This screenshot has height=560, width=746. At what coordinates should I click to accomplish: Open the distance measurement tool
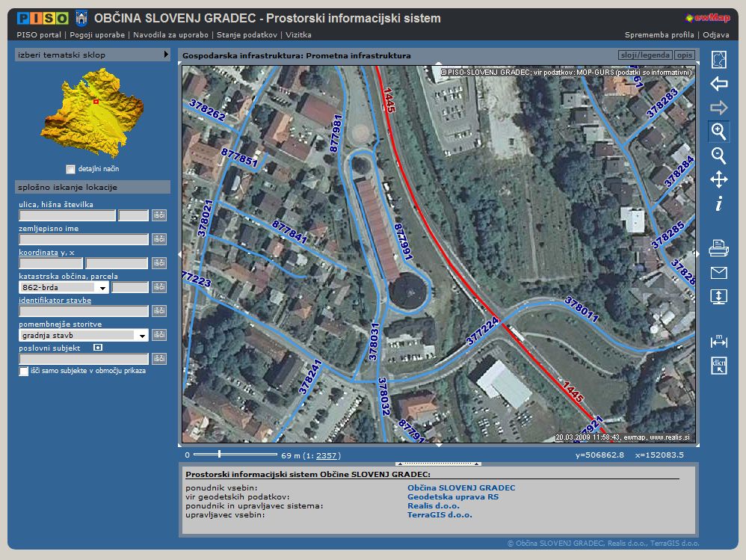[718, 341]
